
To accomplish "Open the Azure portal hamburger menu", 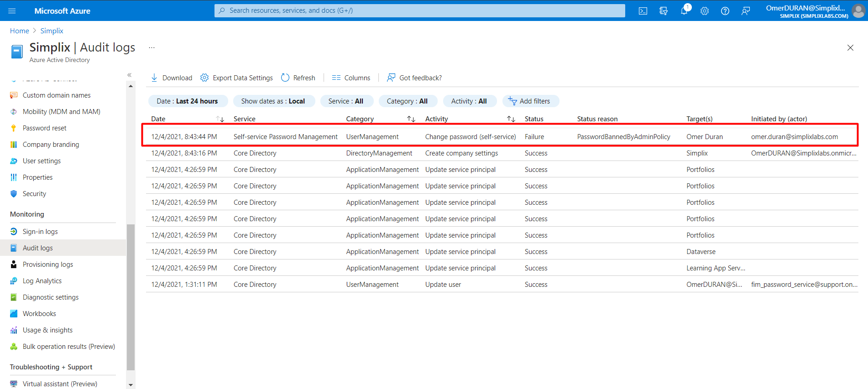I will [12, 10].
